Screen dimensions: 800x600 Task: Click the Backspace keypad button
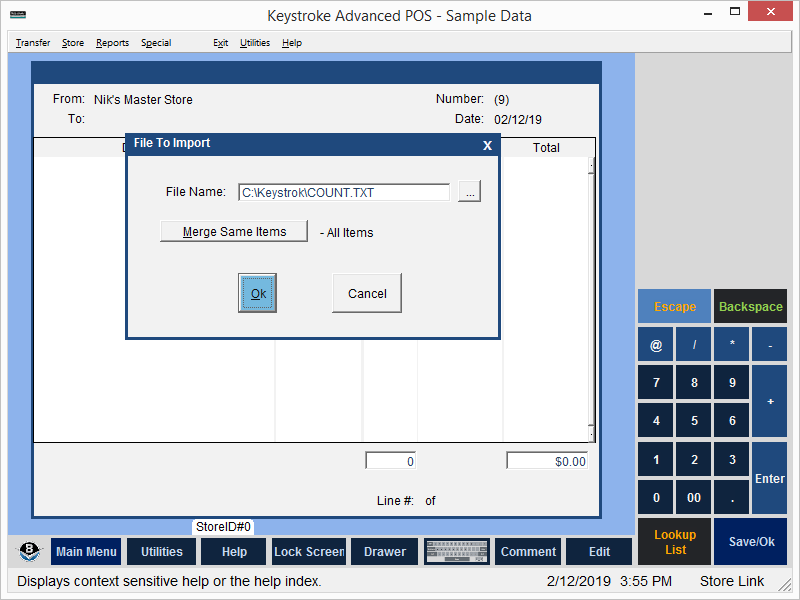pos(751,307)
